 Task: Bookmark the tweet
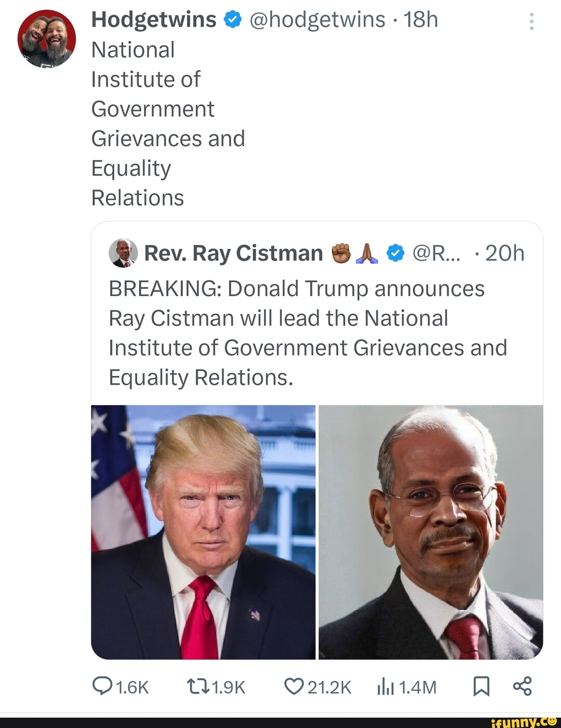[482, 686]
